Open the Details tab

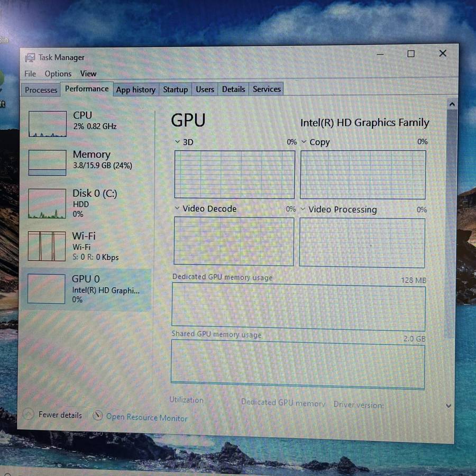click(233, 89)
